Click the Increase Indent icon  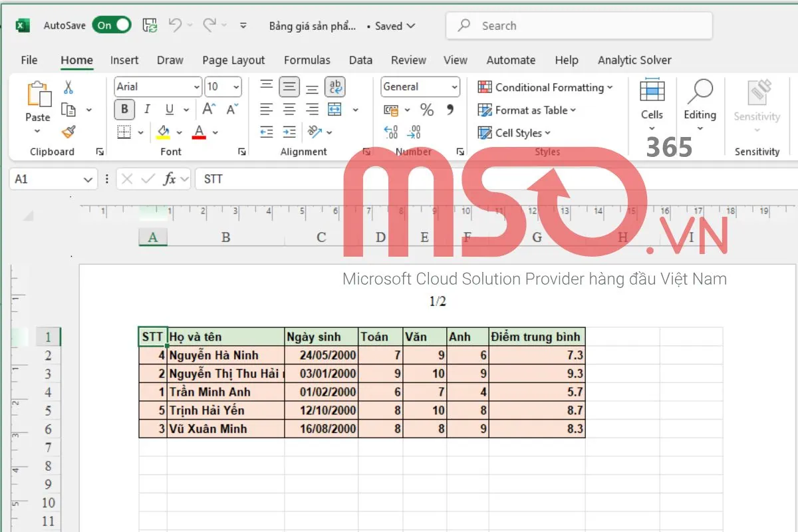289,132
